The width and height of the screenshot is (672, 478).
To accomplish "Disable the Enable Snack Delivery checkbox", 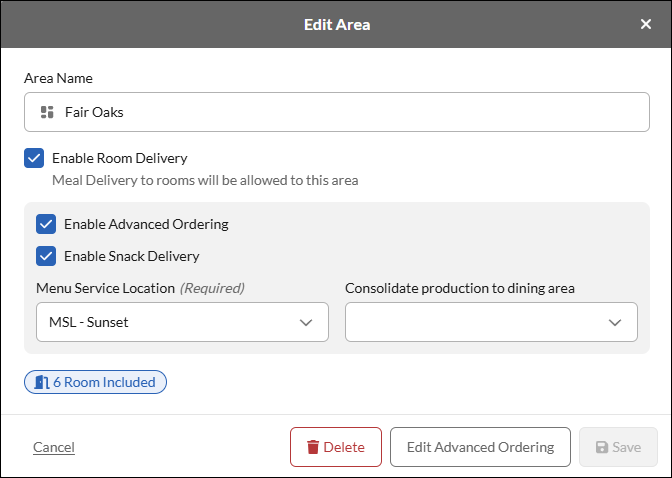I will [46, 256].
